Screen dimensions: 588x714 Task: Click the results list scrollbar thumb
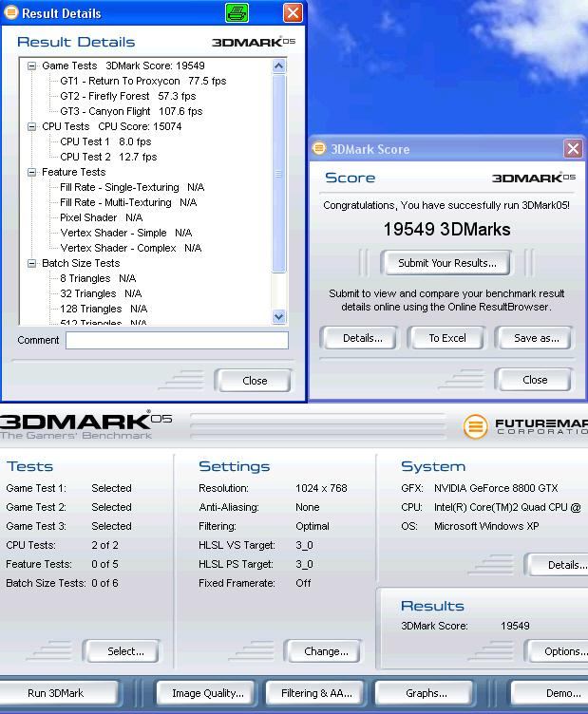[278, 174]
